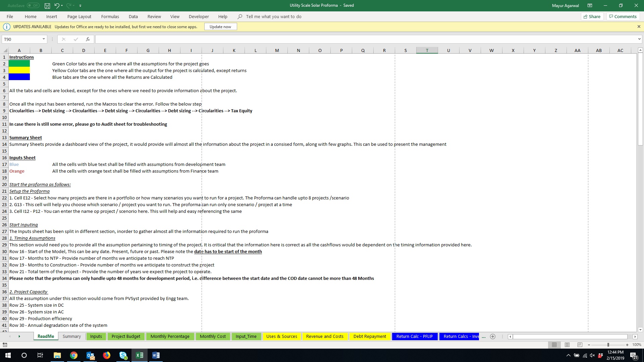Dismiss the Updates Available notification bar
This screenshot has height=362, width=644.
(x=639, y=26)
